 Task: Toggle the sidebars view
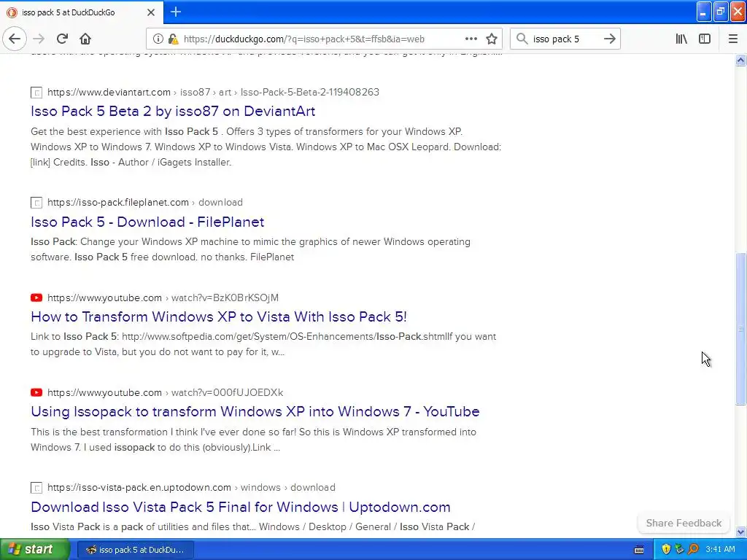(x=705, y=39)
